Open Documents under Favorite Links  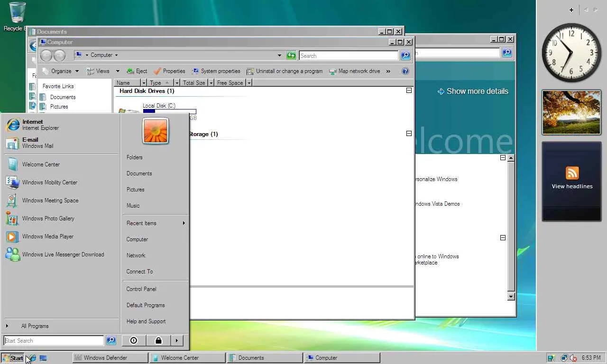coord(63,97)
